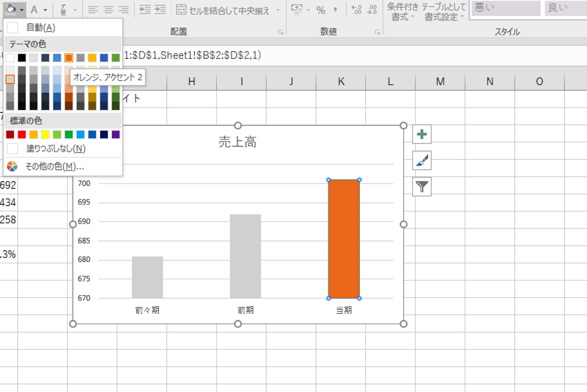The width and height of the screenshot is (587, 392).
Task: Choose 塗りつぶしなし(N) option
Action: click(x=63, y=149)
